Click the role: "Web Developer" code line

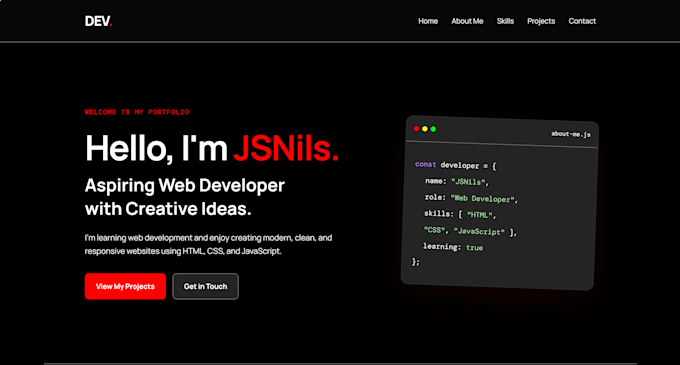coord(471,199)
